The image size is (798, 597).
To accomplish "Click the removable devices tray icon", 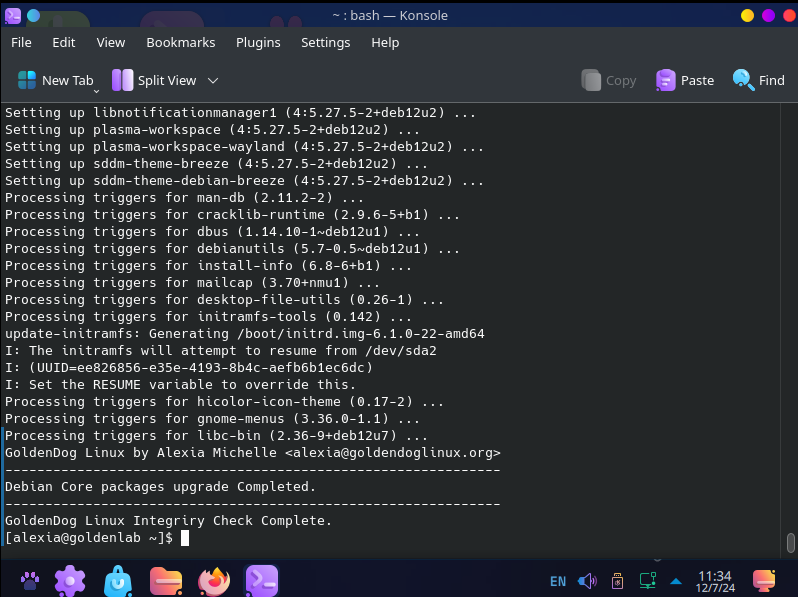I will point(617,581).
